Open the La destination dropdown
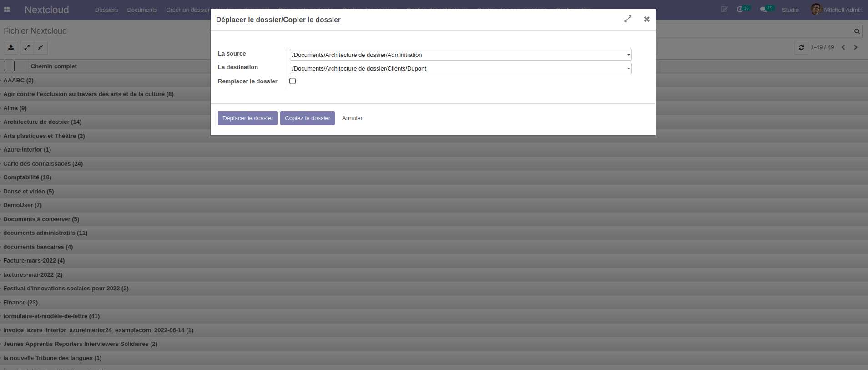Viewport: 868px width, 370px height. [460, 68]
